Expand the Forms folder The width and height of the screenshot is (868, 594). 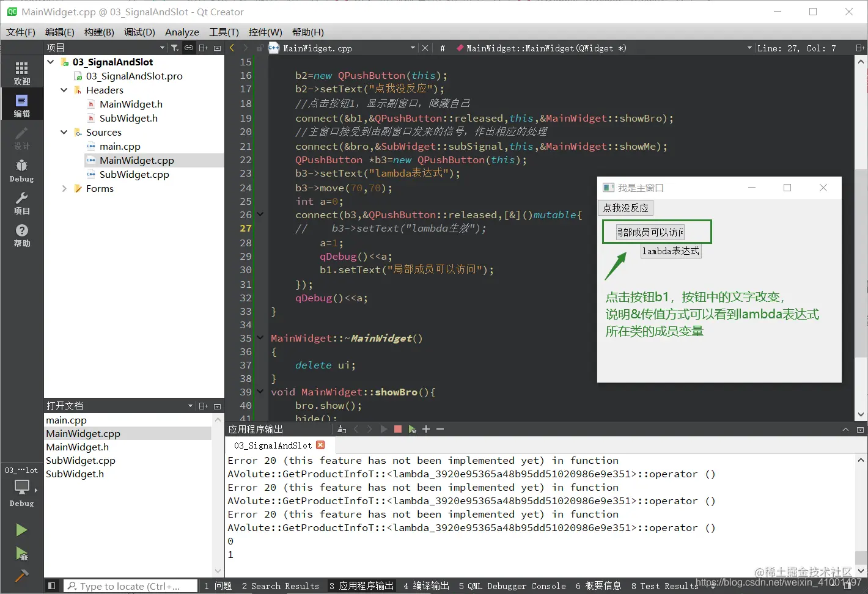(x=64, y=188)
